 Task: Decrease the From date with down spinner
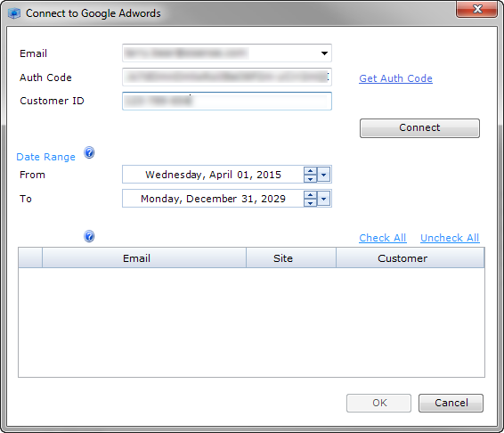tap(310, 179)
